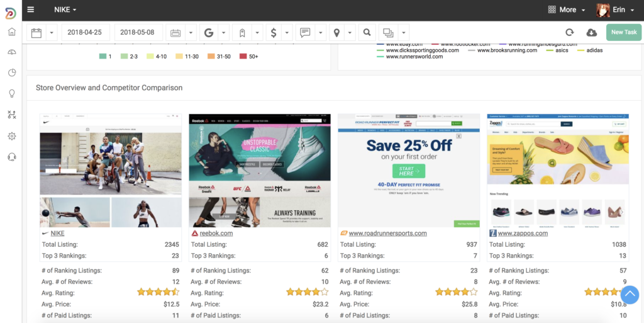Click the grid icon next to More
The image size is (644, 323).
coord(552,9)
